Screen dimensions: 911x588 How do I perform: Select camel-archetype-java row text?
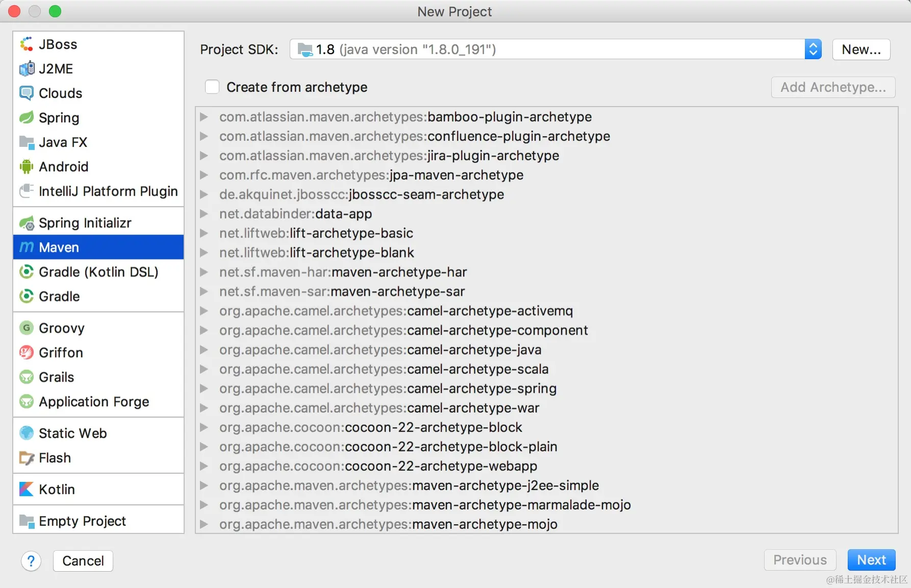coord(381,349)
